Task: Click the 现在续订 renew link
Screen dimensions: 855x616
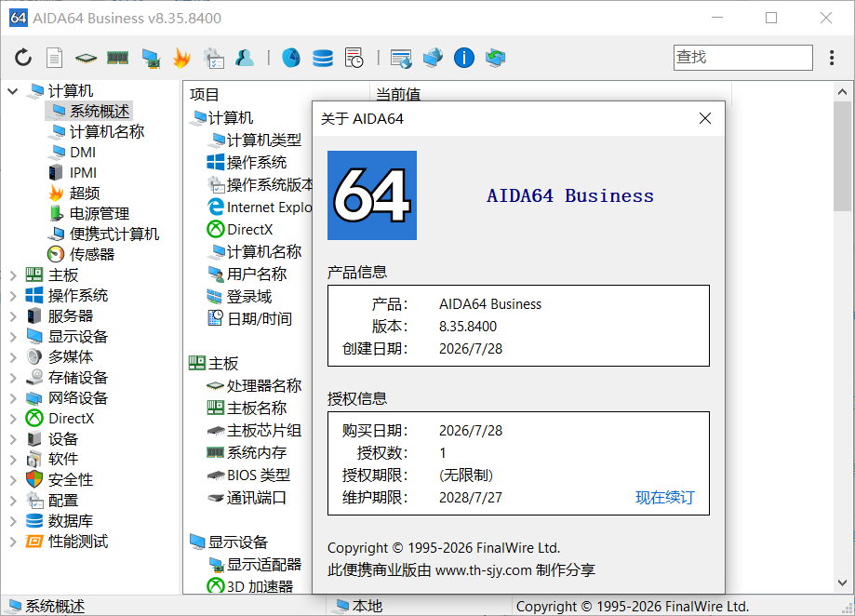Action: point(664,497)
